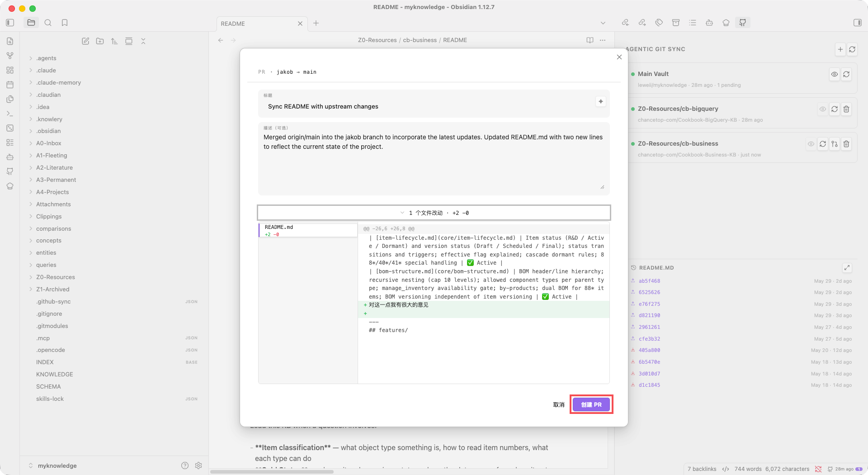The height and width of the screenshot is (475, 868).
Task: Toggle the left sidebar icon
Action: [10, 23]
